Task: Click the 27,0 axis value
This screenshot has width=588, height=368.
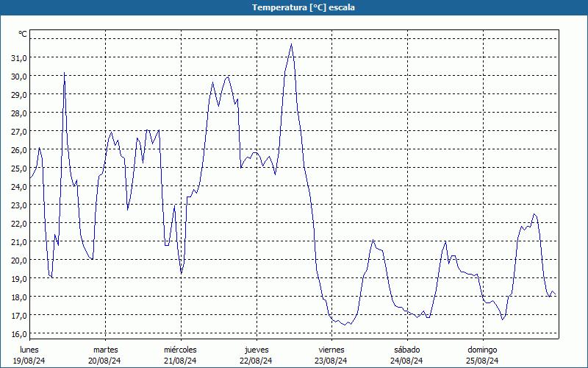Action: coord(19,132)
